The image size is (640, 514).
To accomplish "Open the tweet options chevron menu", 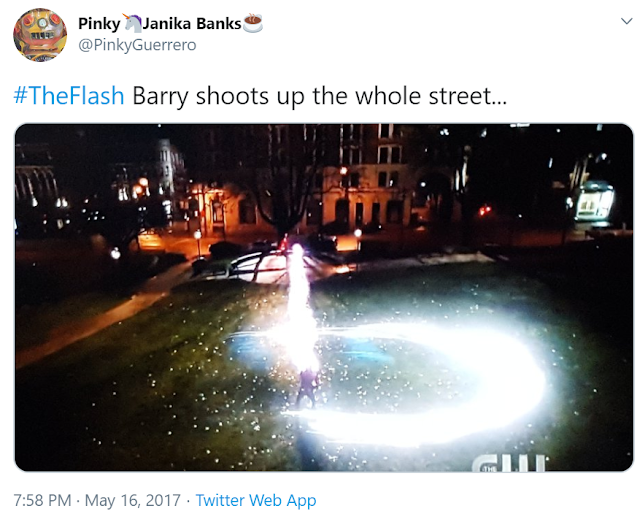I will (626, 21).
